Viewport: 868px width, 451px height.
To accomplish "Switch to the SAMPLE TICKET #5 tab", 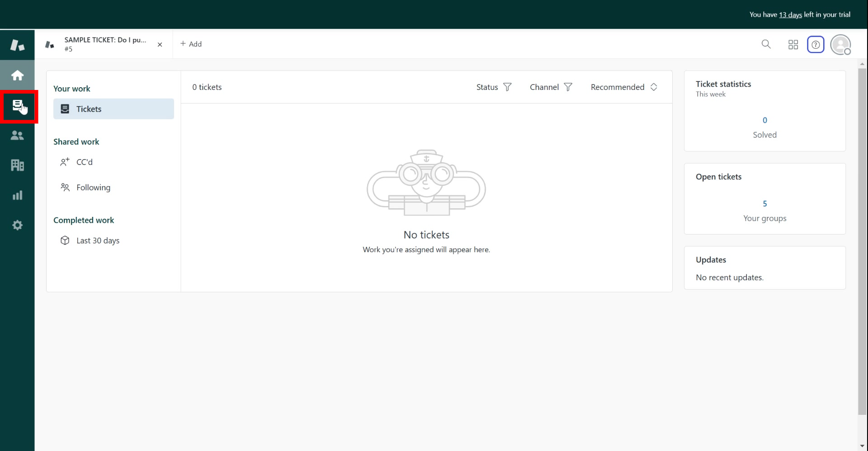I will 104,44.
